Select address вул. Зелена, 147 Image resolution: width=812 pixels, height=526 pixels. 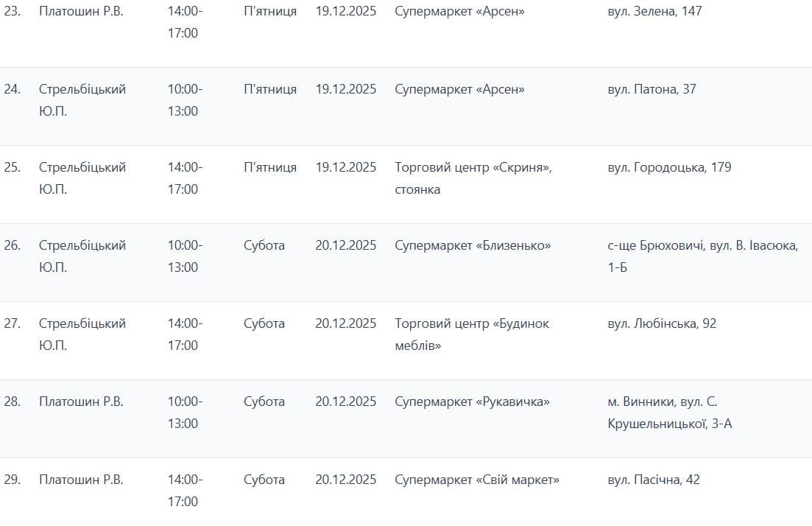(654, 11)
